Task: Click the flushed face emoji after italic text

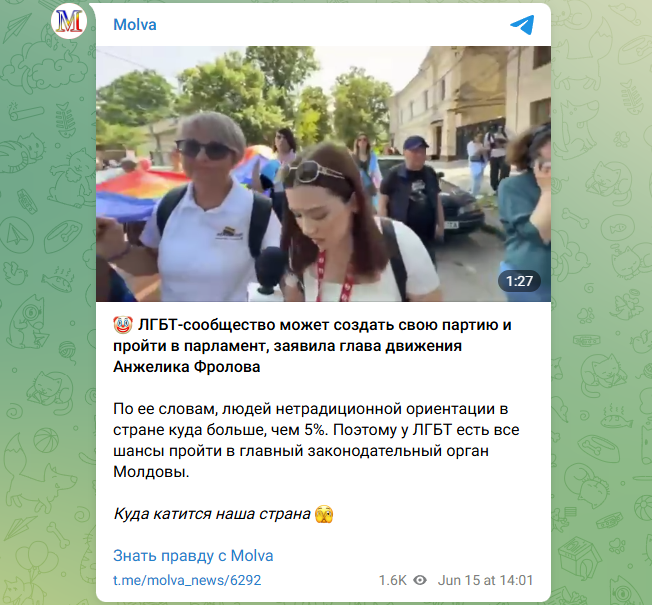Action: pos(324,514)
